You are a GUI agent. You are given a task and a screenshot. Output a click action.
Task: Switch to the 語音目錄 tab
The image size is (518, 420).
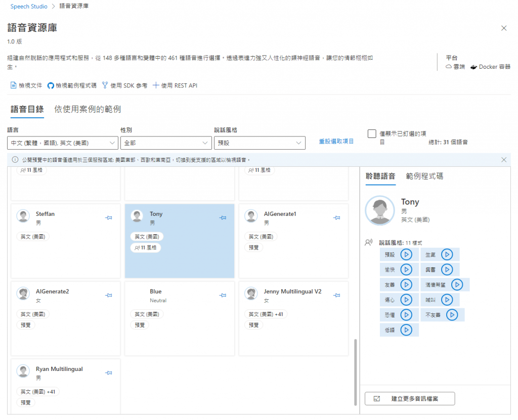coord(27,109)
